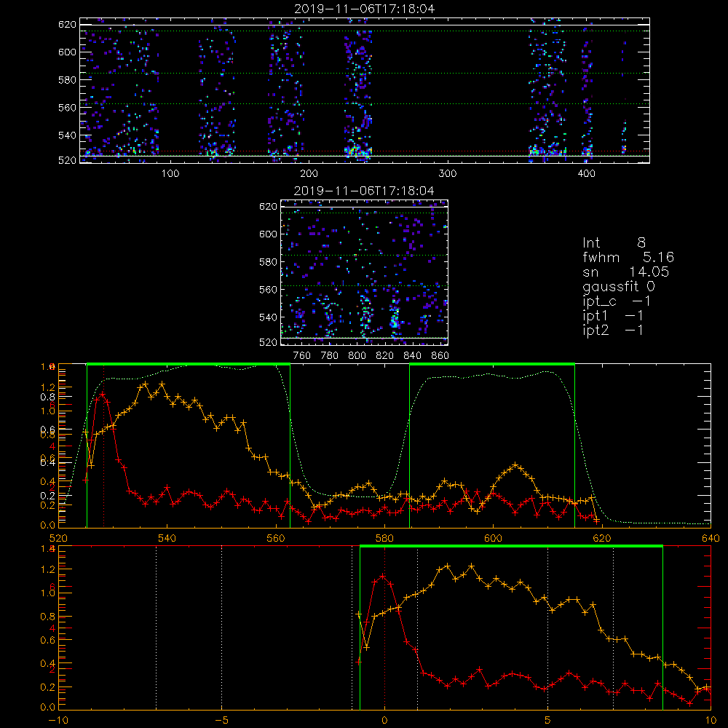The image size is (728, 728).
Task: Click y-axis label '600' of the wide image panel
Action: (x=67, y=52)
